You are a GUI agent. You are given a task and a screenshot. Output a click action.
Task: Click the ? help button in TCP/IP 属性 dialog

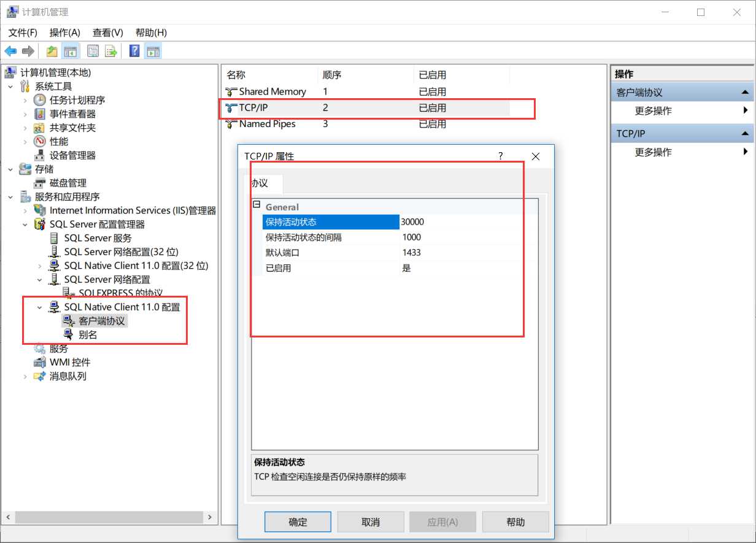click(x=501, y=156)
